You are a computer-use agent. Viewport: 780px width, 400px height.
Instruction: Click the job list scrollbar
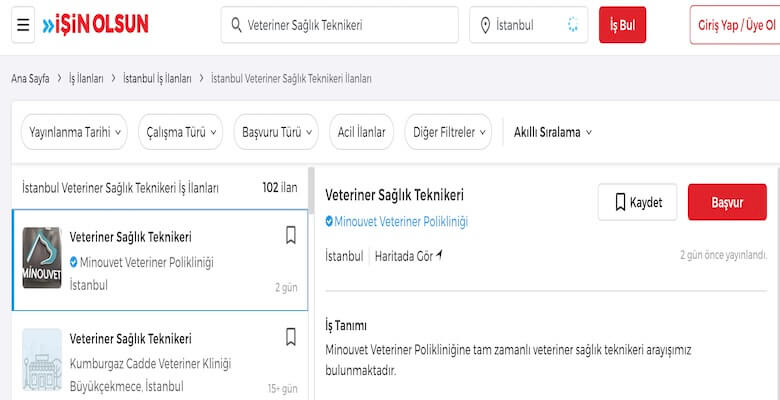tap(311, 191)
